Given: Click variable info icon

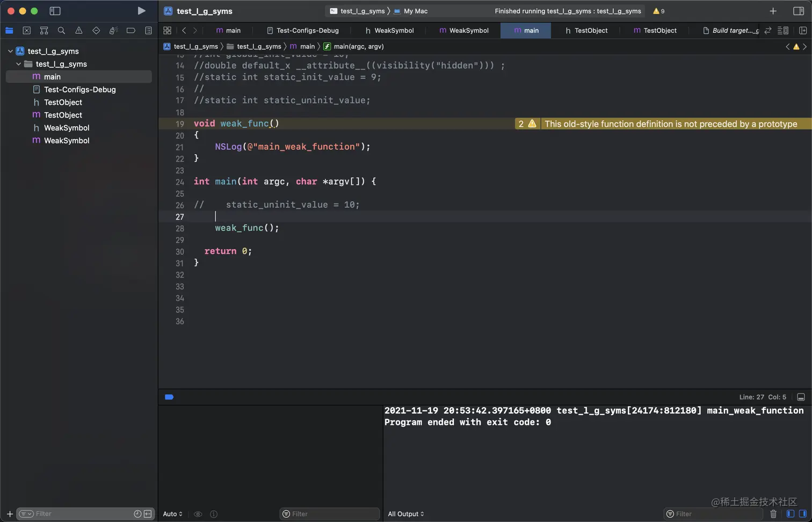Looking at the screenshot, I should point(214,514).
